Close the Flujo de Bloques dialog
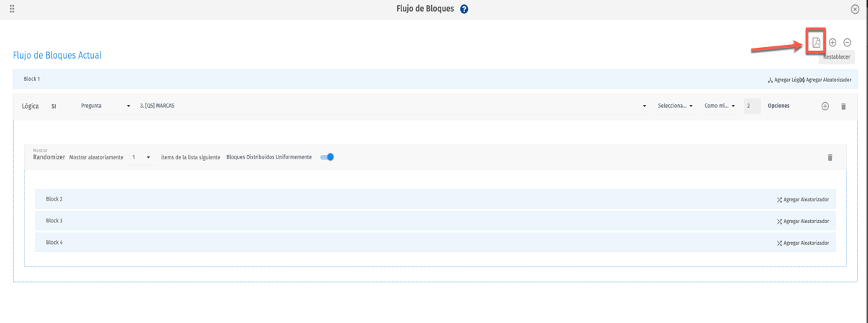 click(x=856, y=9)
